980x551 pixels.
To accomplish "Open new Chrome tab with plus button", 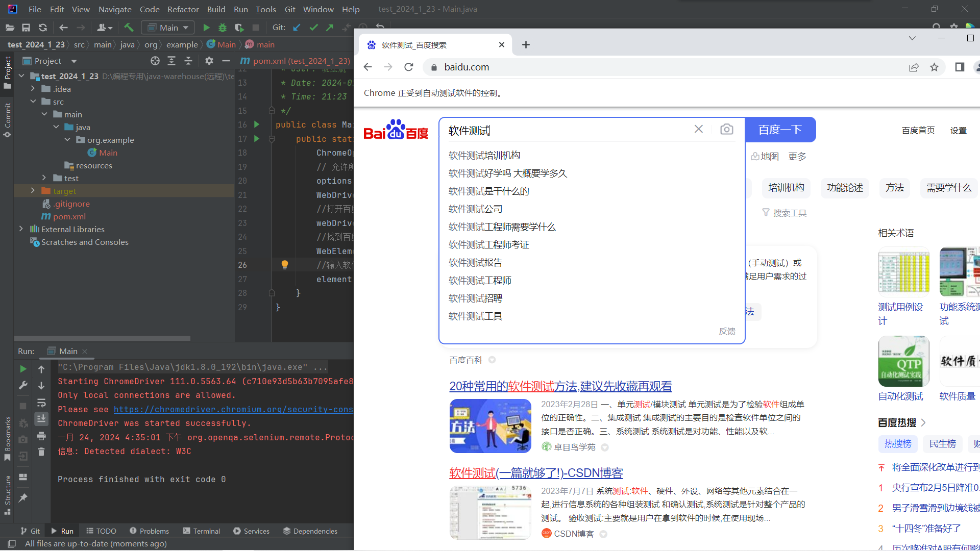I will (x=526, y=45).
